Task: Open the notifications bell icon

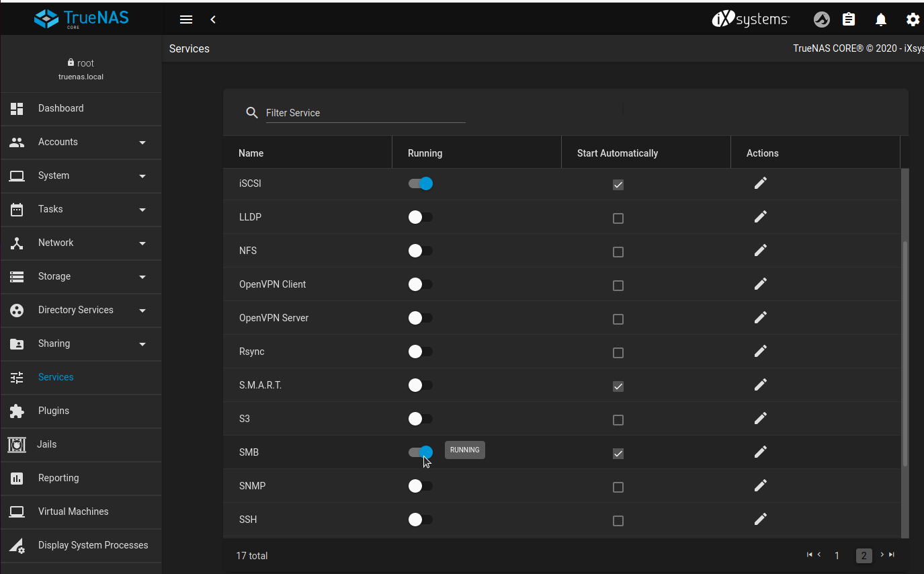Action: (881, 19)
